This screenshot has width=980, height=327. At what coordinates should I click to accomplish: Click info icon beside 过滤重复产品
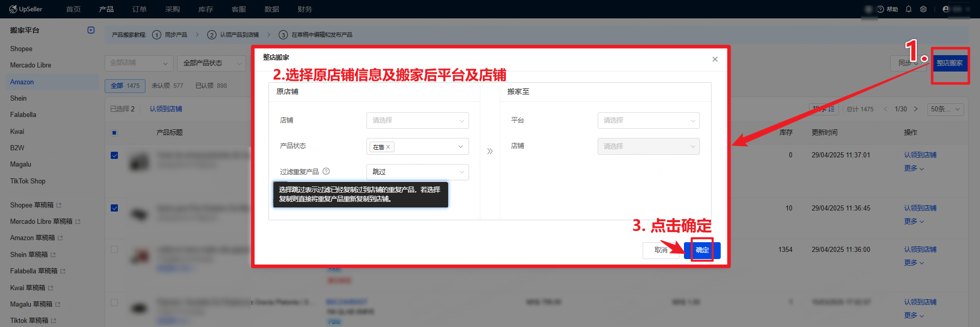click(326, 172)
